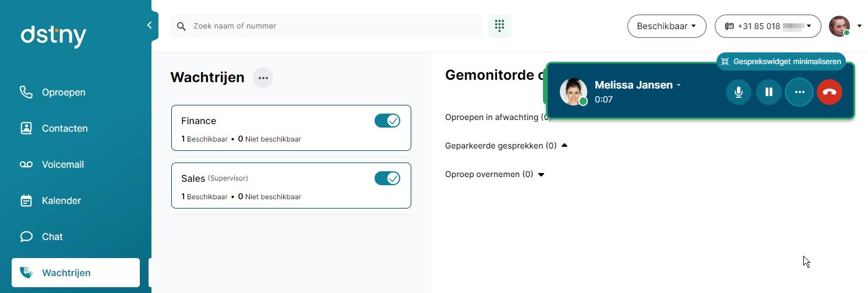Collapse Geparkeerde gesprekken section

point(564,146)
